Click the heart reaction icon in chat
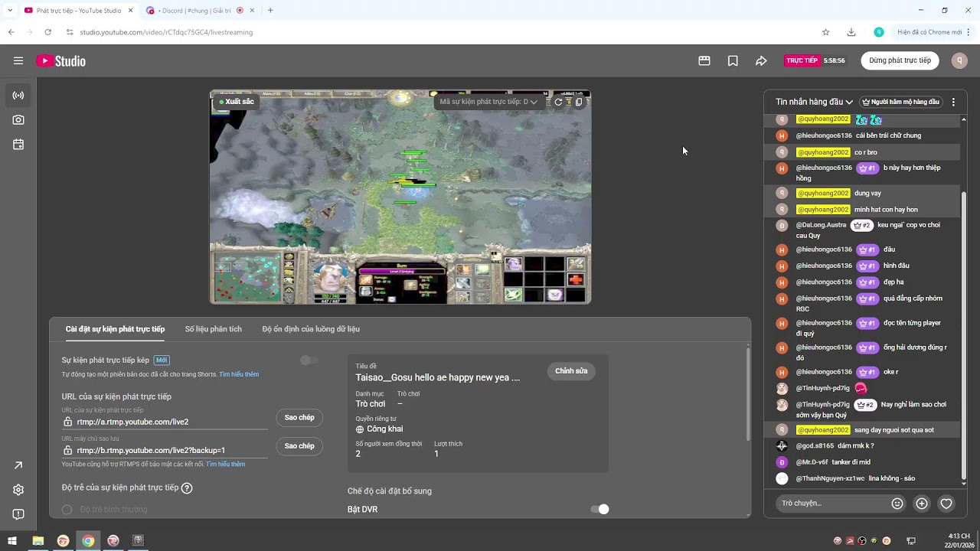Image resolution: width=980 pixels, height=551 pixels. [x=946, y=504]
